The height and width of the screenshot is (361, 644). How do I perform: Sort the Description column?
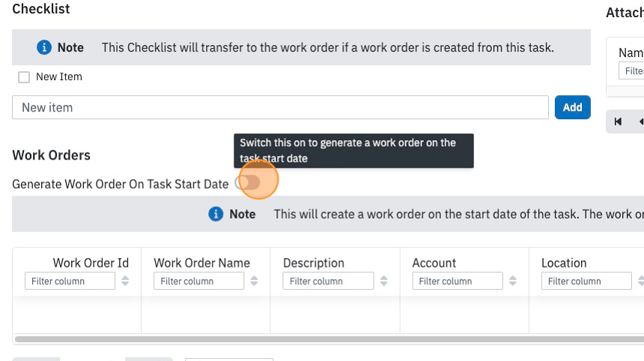tap(383, 281)
